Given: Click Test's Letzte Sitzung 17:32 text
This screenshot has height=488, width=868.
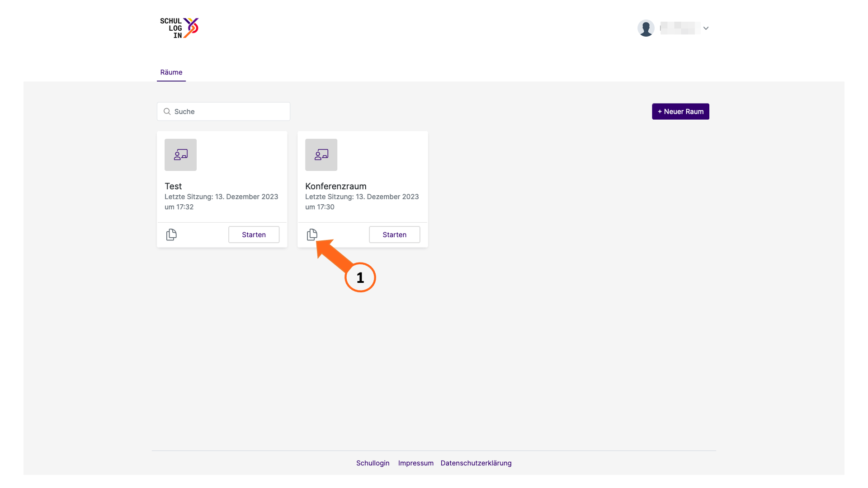Looking at the screenshot, I should pyautogui.click(x=222, y=202).
